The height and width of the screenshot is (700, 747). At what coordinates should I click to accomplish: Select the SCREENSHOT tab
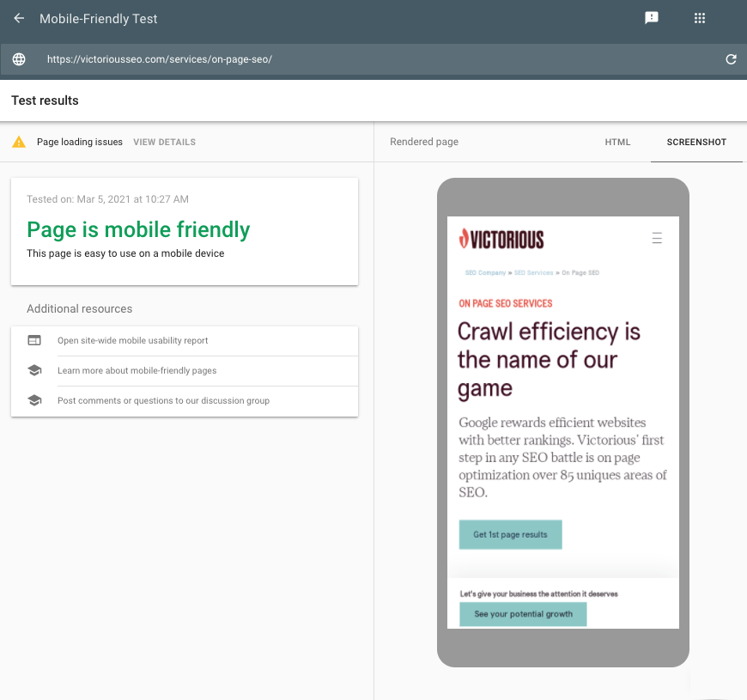pos(696,142)
